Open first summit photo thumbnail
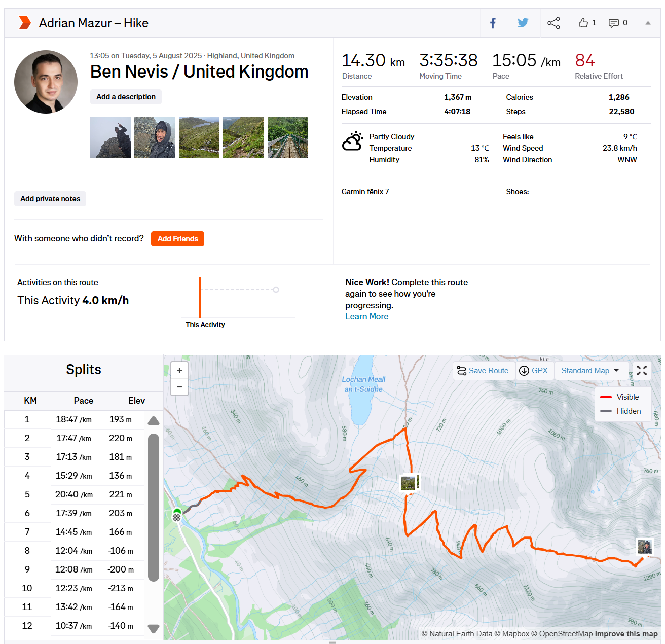Screen dimensions: 665x644 click(x=110, y=137)
